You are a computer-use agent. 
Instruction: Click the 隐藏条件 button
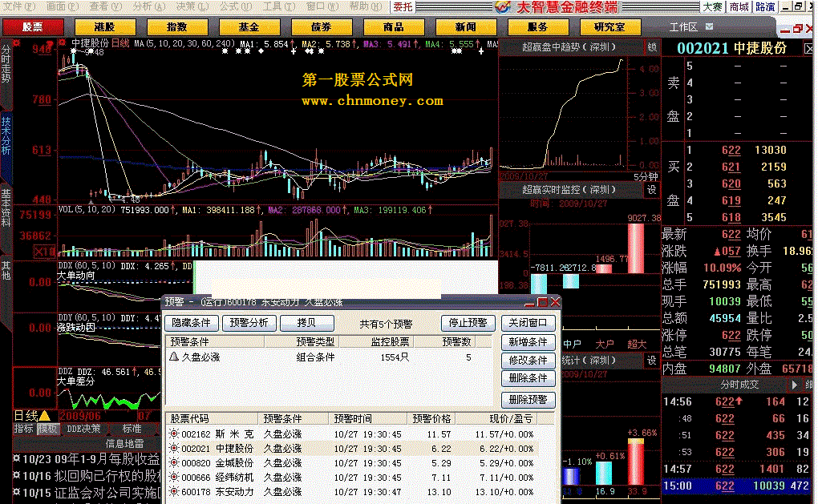pos(191,323)
